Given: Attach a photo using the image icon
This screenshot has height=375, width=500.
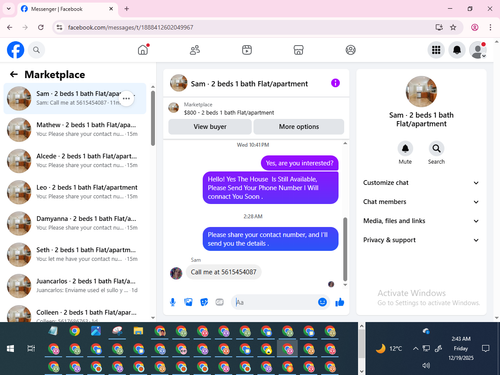Looking at the screenshot, I should (188, 302).
